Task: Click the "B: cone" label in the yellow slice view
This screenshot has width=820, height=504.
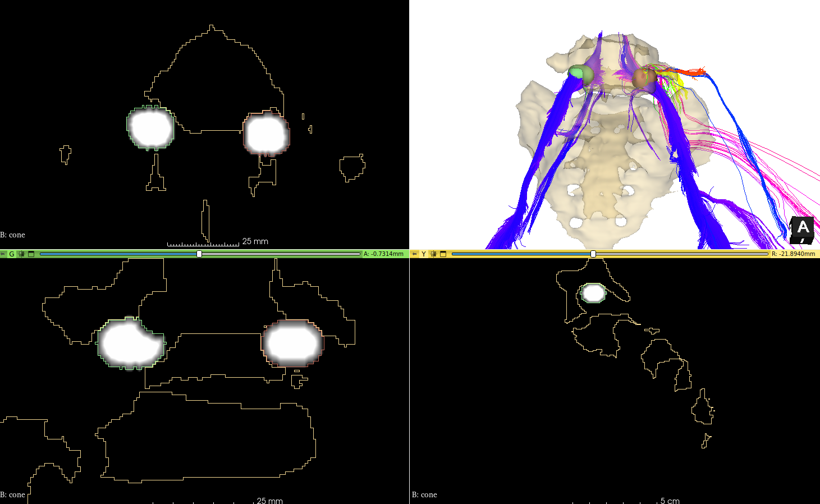Action: pyautogui.click(x=424, y=494)
